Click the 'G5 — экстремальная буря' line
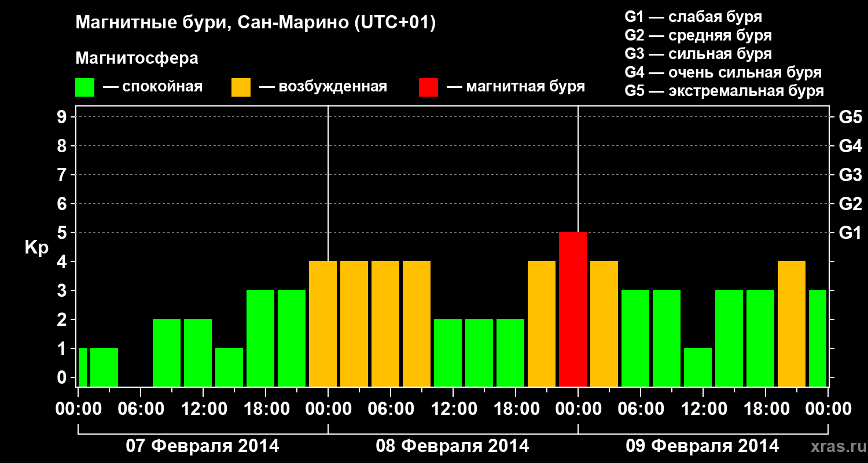868x463 pixels. coord(724,91)
